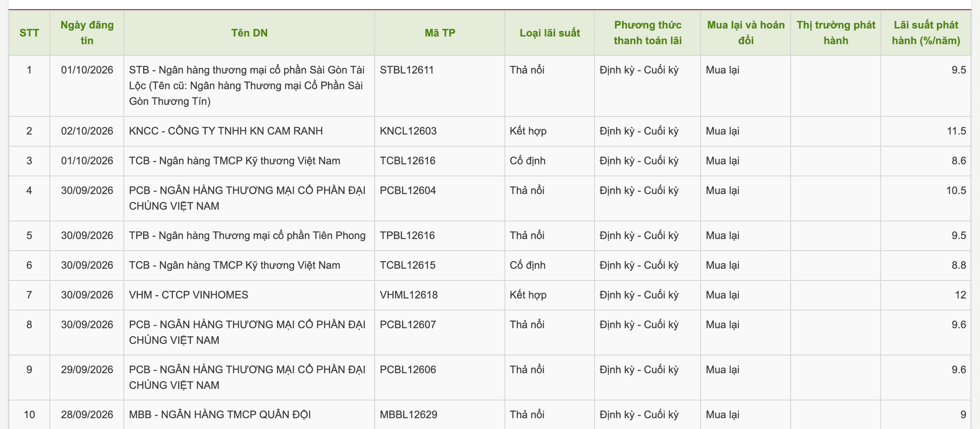Click the Ngày đăng tin column header
The image size is (980, 429).
(x=87, y=33)
